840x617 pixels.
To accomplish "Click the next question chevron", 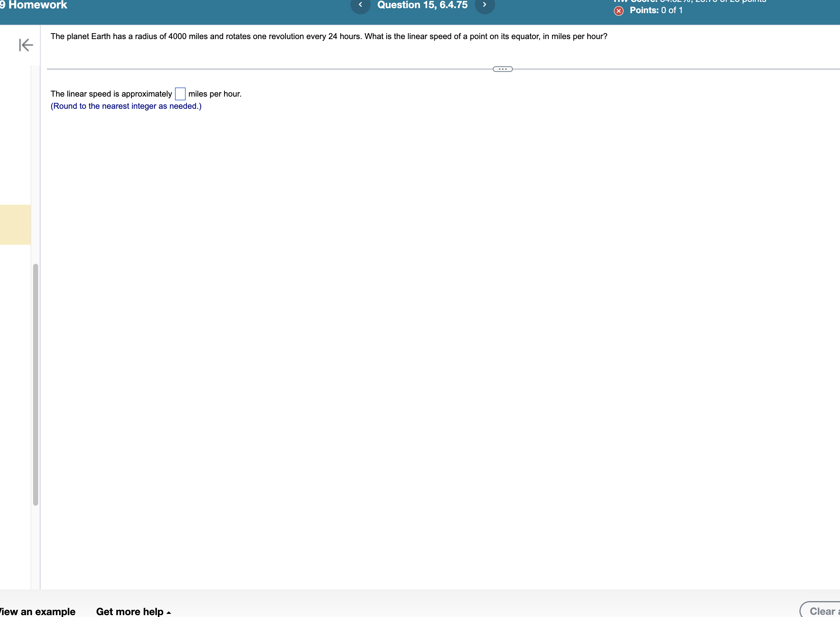I will coord(485,5).
